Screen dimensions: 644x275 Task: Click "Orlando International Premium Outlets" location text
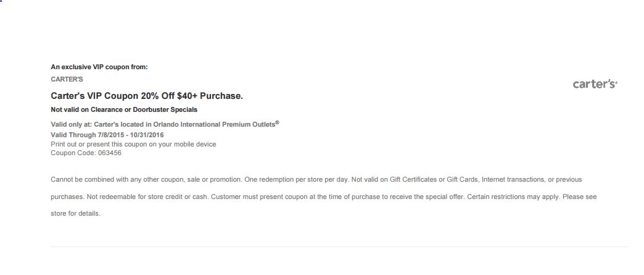[213, 125]
